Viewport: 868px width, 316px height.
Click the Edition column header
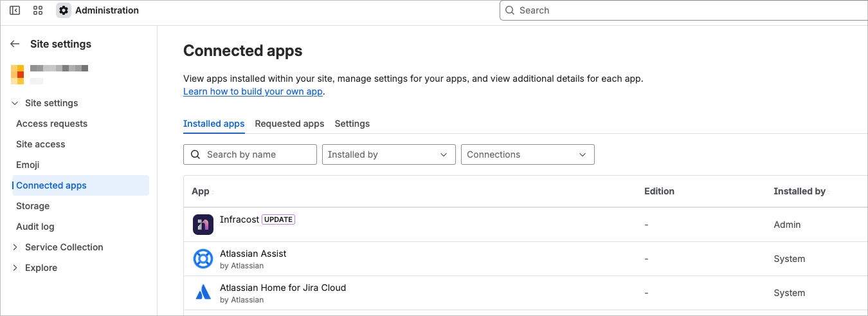click(659, 191)
